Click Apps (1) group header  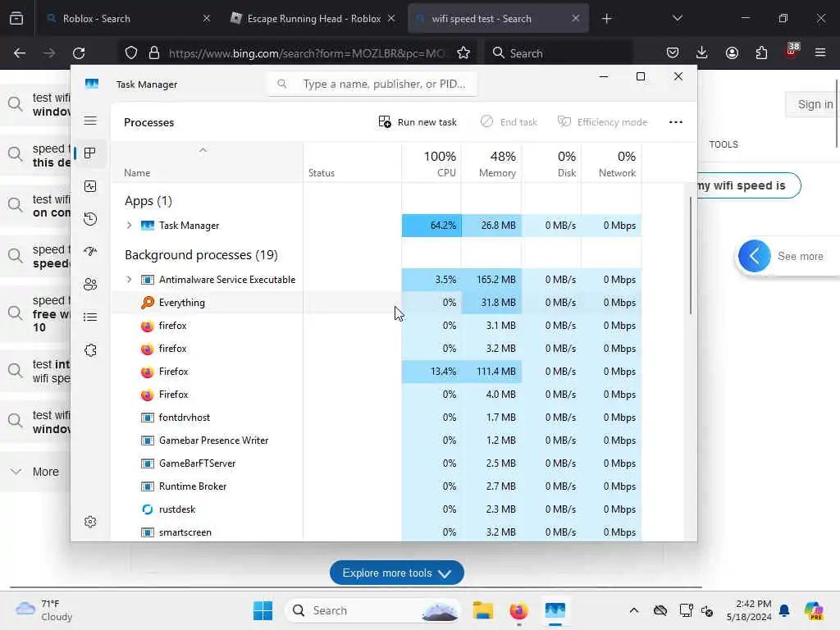coord(148,201)
